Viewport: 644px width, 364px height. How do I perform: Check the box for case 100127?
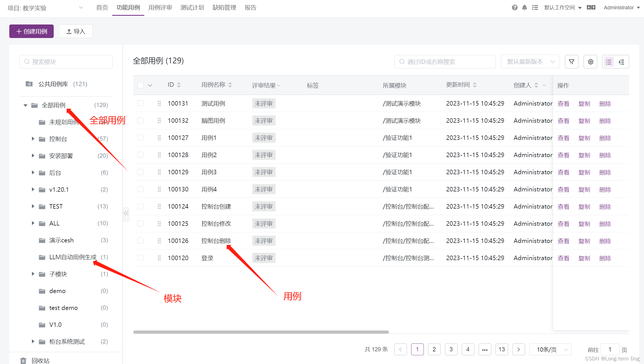point(141,138)
